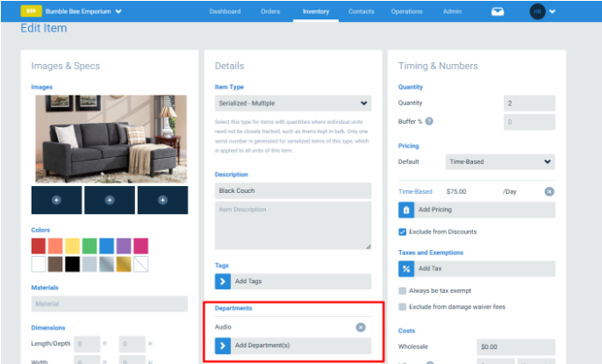Select the Inventory tab
Viewport: 602px width, 364px height.
[316, 11]
